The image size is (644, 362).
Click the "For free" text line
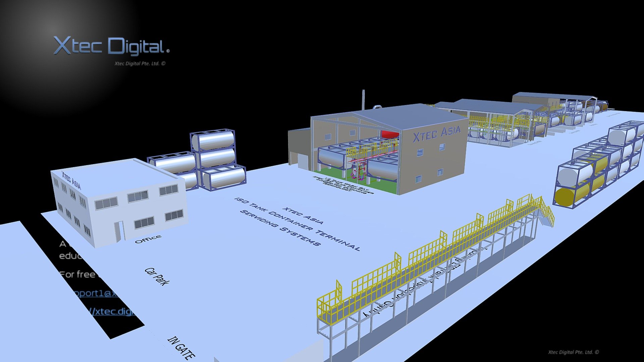[77, 275]
